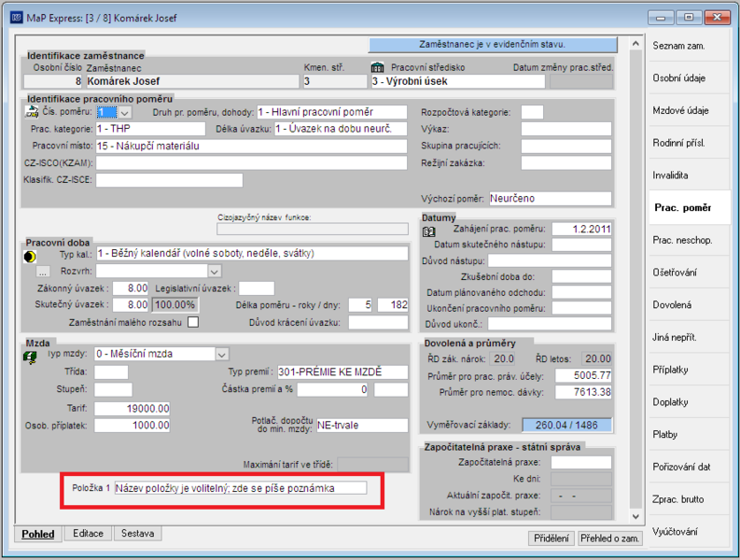Click the Druh pr. poměru field

click(x=332, y=112)
